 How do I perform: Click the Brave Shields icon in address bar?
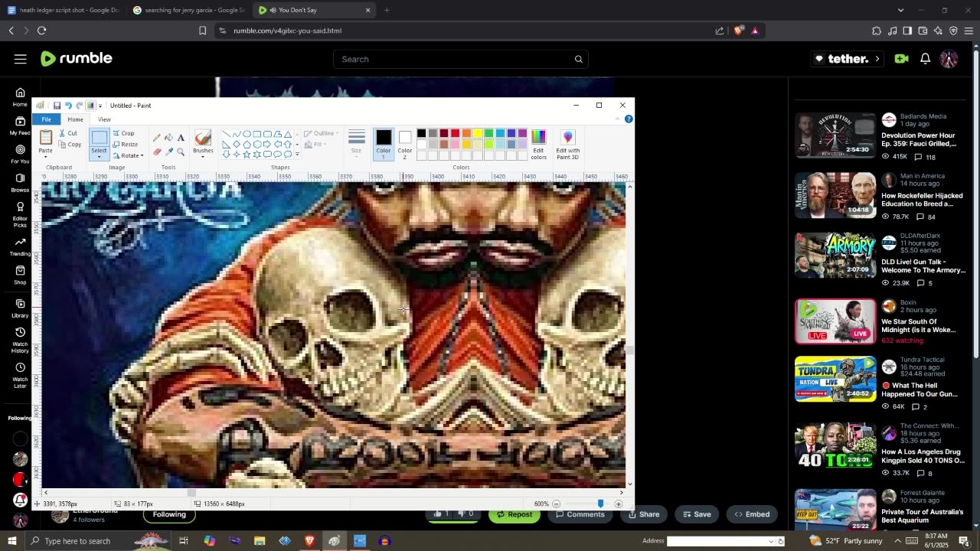(738, 31)
